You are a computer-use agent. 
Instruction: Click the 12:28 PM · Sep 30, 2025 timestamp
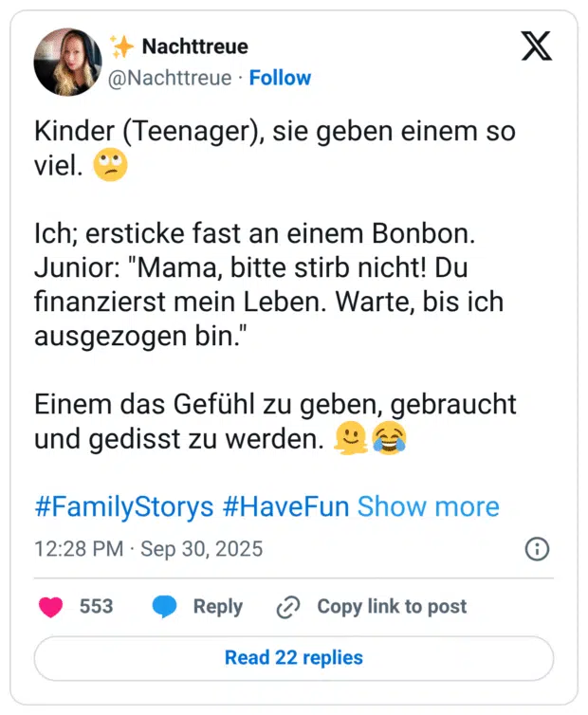(149, 549)
